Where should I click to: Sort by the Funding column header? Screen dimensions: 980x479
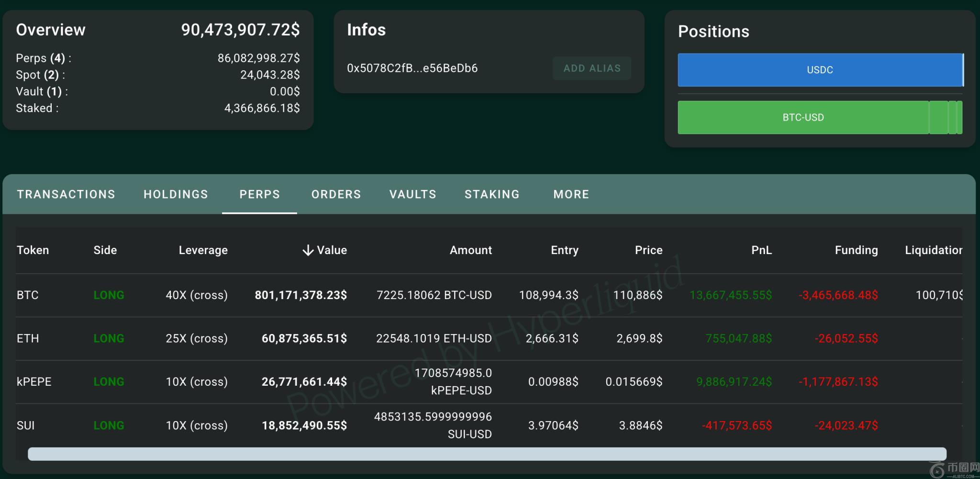(856, 250)
